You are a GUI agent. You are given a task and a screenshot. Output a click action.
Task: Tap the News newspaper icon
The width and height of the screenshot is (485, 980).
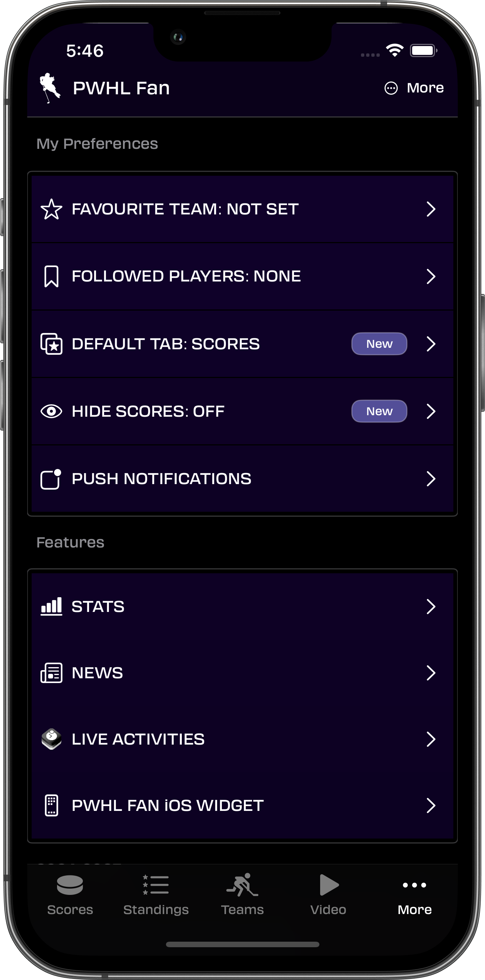point(51,673)
